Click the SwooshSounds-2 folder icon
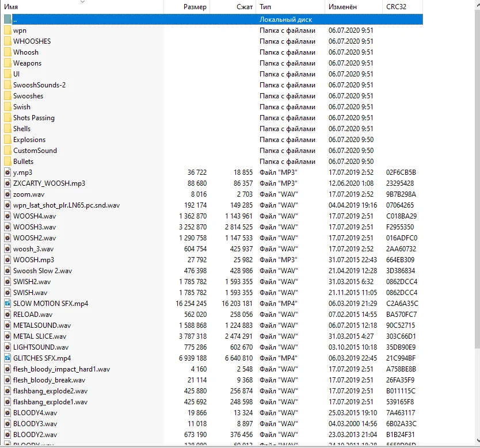The height and width of the screenshot is (448, 480). (x=7, y=85)
